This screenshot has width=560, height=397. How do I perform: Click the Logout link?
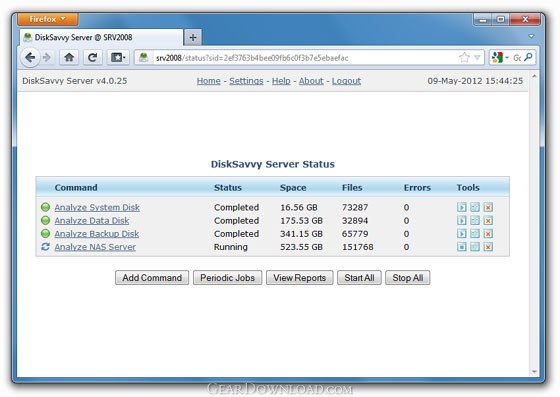[x=346, y=81]
